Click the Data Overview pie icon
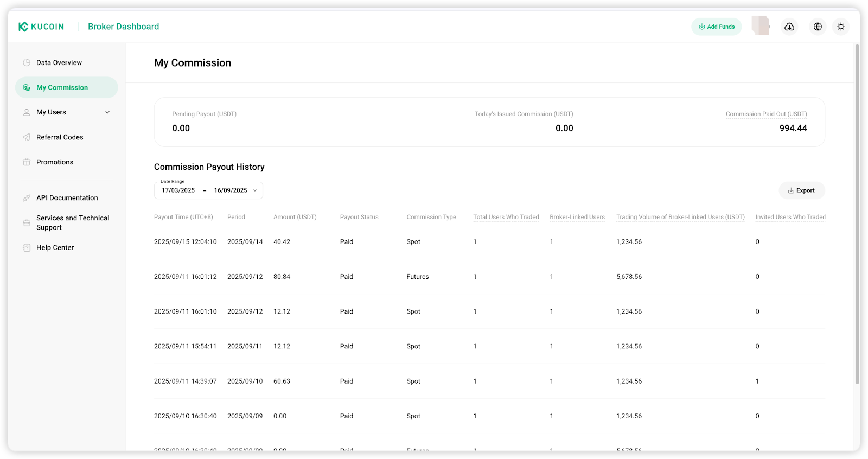868x459 pixels. (x=27, y=63)
